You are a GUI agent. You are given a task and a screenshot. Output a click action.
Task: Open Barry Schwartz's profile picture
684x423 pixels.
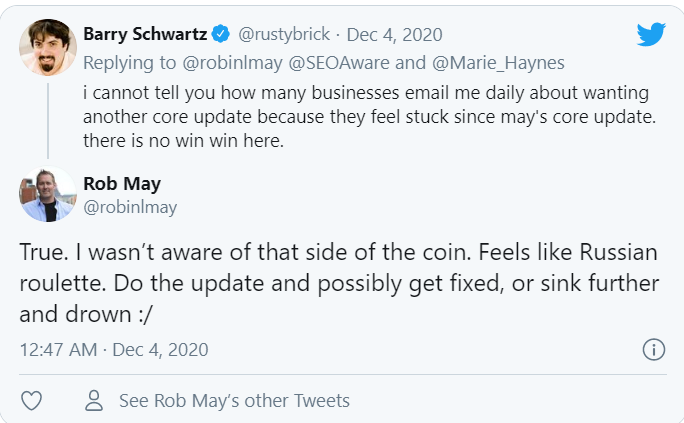pos(48,47)
